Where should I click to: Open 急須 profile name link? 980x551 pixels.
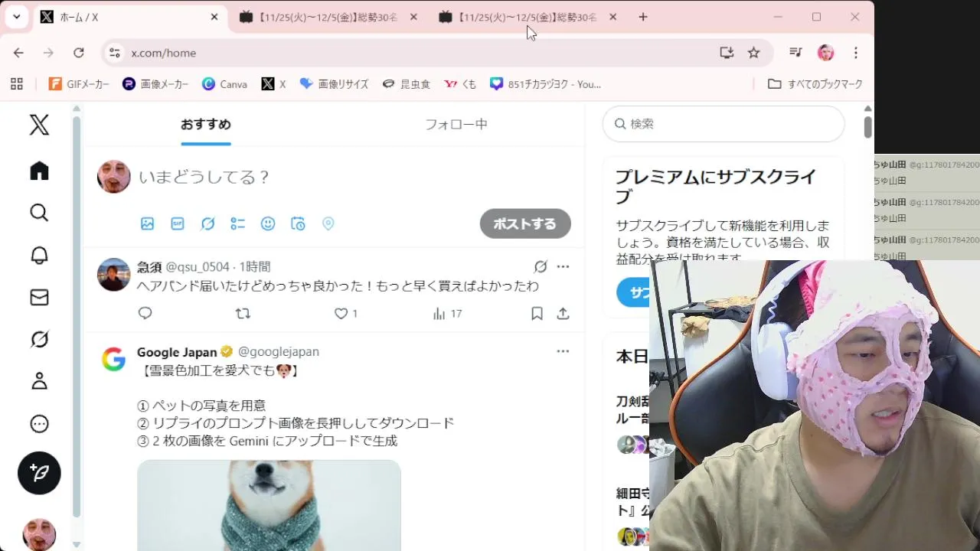point(149,266)
